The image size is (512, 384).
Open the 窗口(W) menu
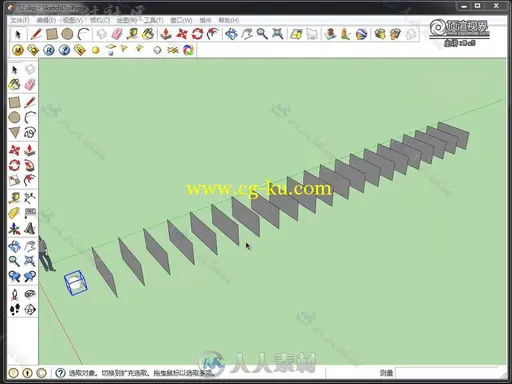(181, 20)
